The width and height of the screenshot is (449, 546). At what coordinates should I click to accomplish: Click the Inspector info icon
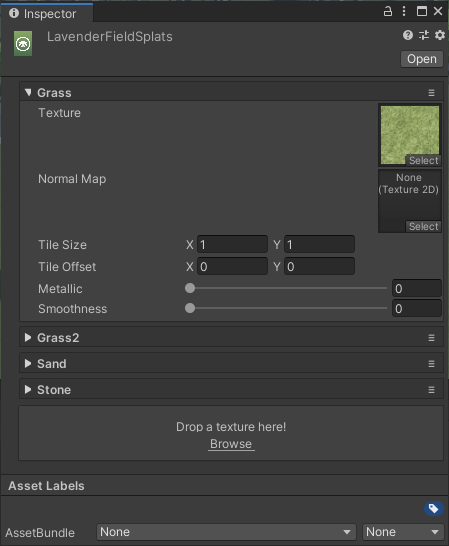(14, 13)
